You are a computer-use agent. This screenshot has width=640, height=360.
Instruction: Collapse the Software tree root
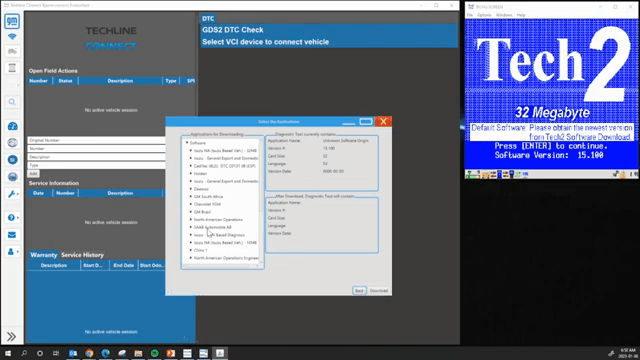pos(187,143)
